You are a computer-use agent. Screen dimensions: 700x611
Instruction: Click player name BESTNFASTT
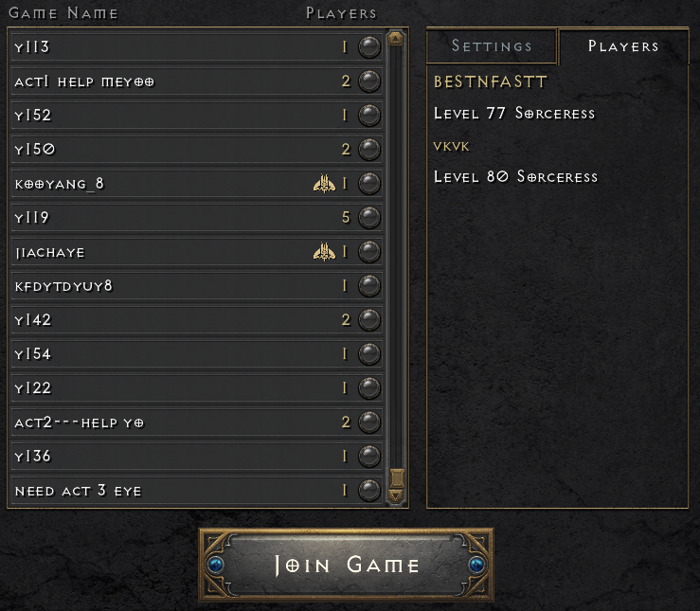point(490,81)
